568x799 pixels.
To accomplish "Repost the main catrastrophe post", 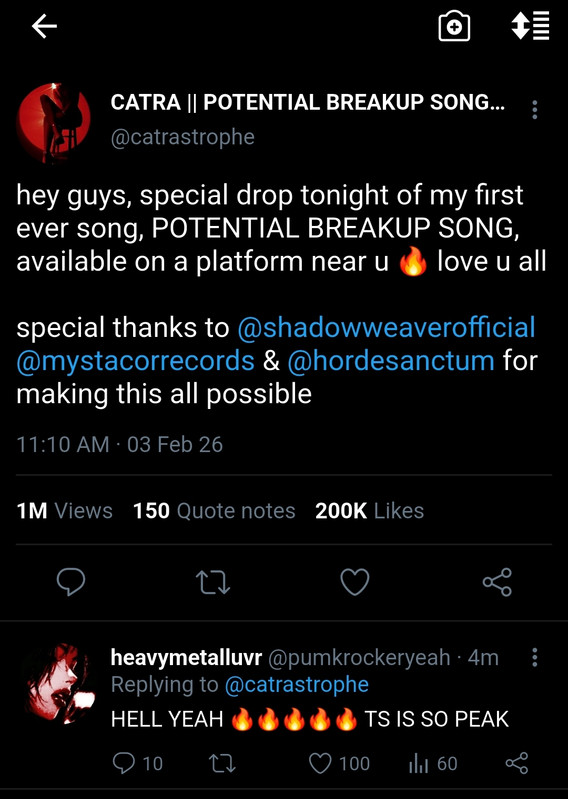I will coord(213,582).
